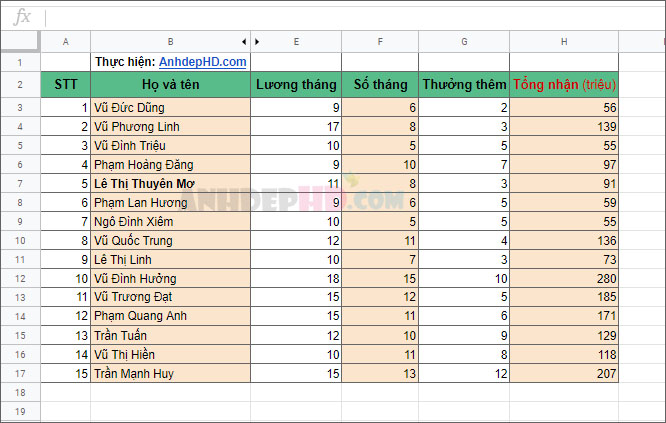Select the total value 118
666x423 pixels.
pyautogui.click(x=564, y=355)
